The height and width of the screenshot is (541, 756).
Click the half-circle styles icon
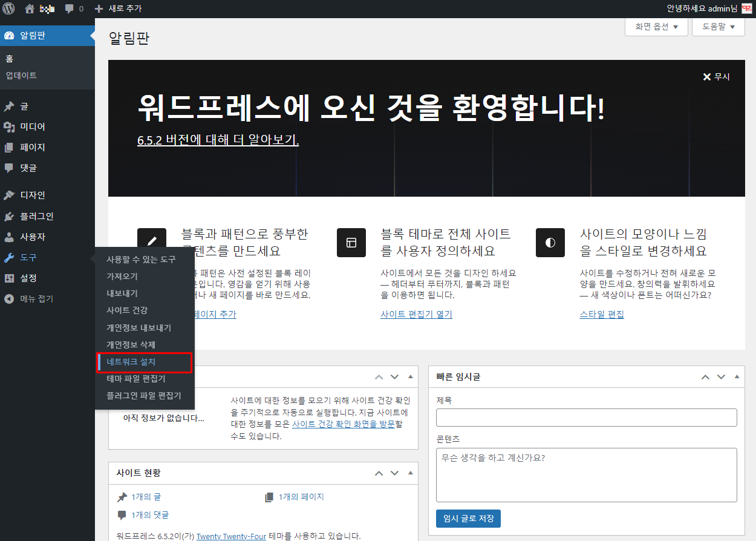[x=550, y=243]
